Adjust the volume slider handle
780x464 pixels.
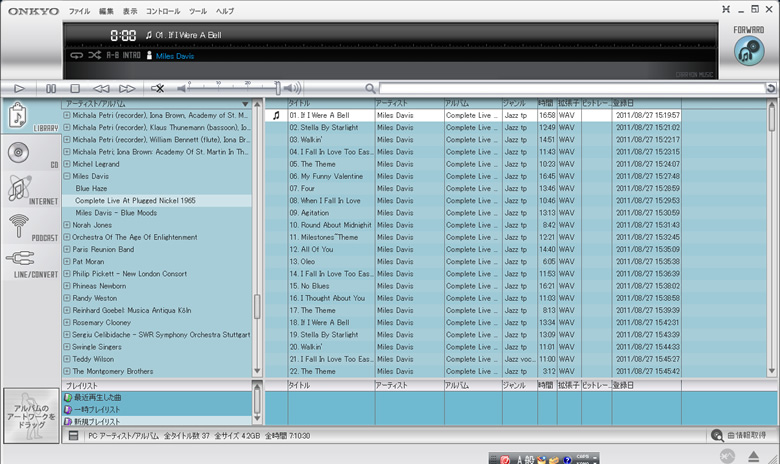click(x=278, y=89)
